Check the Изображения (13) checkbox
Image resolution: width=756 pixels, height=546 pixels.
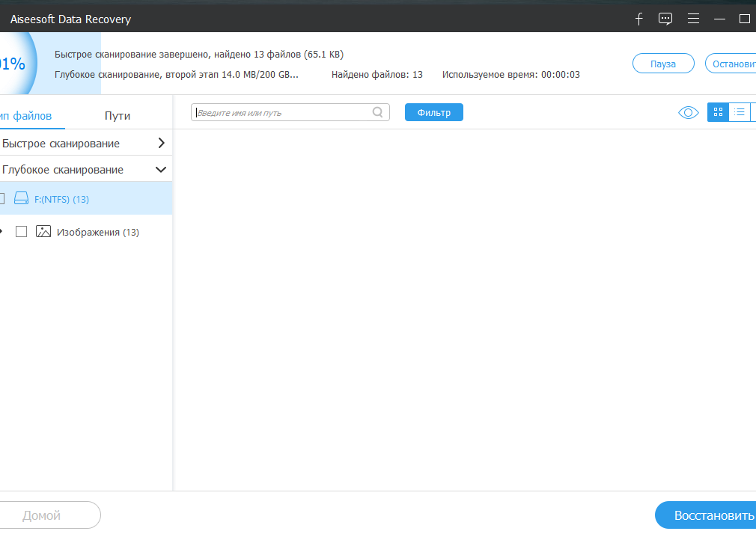(x=21, y=231)
